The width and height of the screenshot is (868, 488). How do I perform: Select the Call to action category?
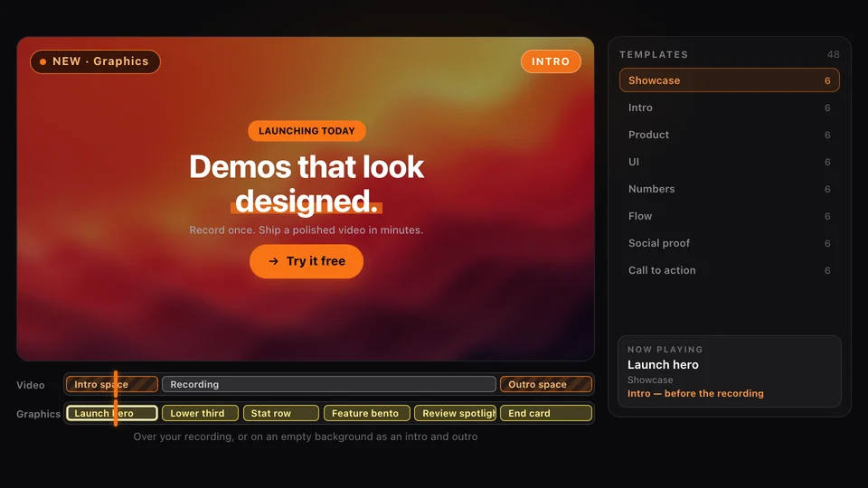click(x=729, y=270)
